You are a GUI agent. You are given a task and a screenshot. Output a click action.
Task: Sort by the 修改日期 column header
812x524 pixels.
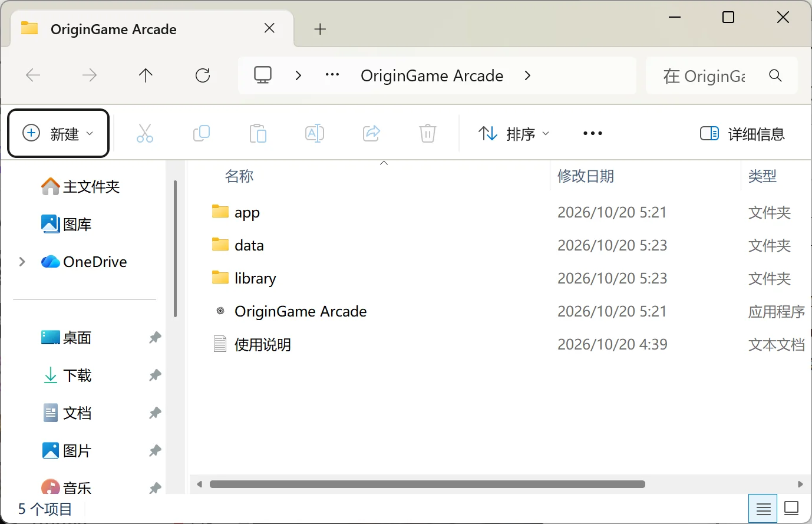coord(586,176)
